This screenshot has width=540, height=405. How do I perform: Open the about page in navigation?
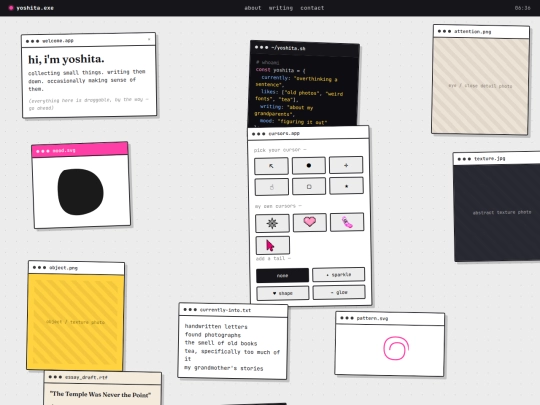tap(253, 8)
